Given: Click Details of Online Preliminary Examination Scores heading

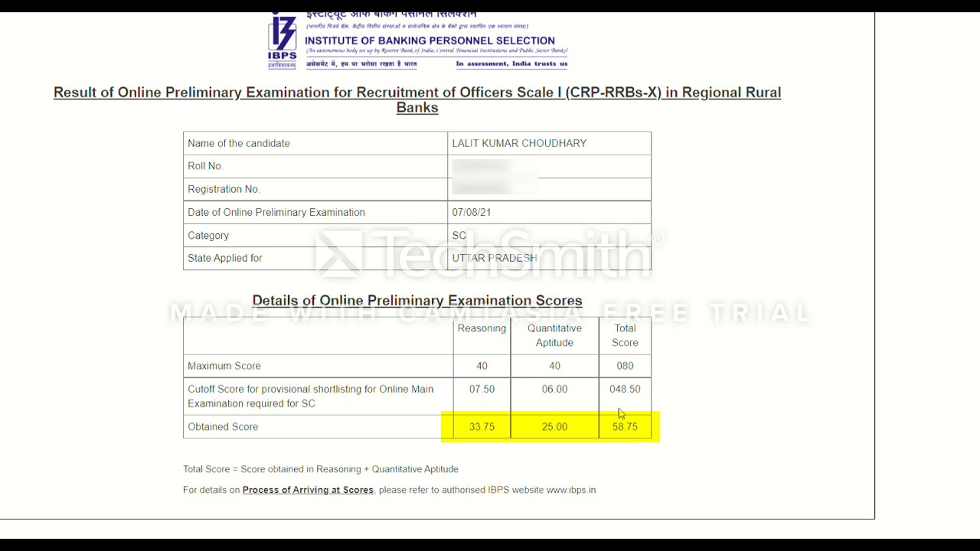Looking at the screenshot, I should 417,301.
